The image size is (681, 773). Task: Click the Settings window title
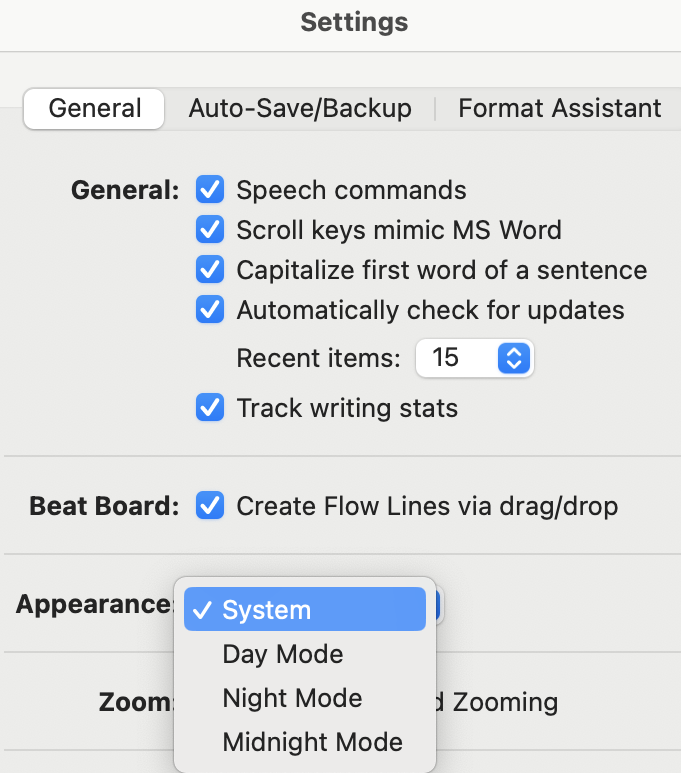click(x=355, y=22)
